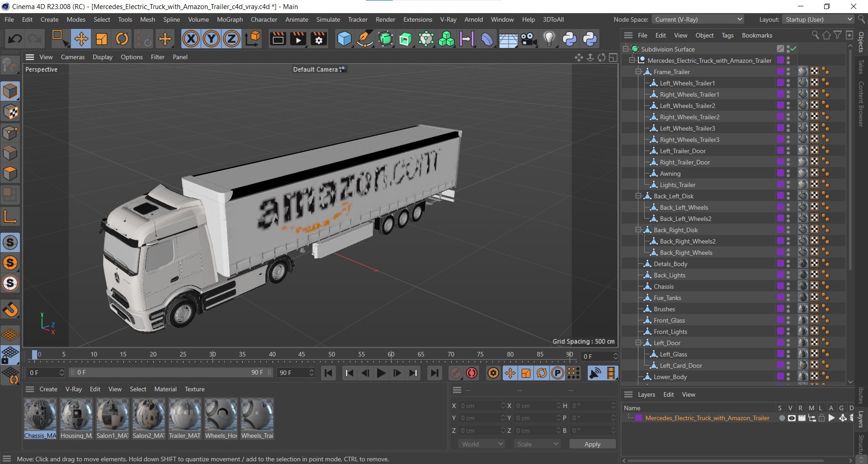
Task: Toggle visibility dots for Chassis object
Action: click(x=788, y=286)
